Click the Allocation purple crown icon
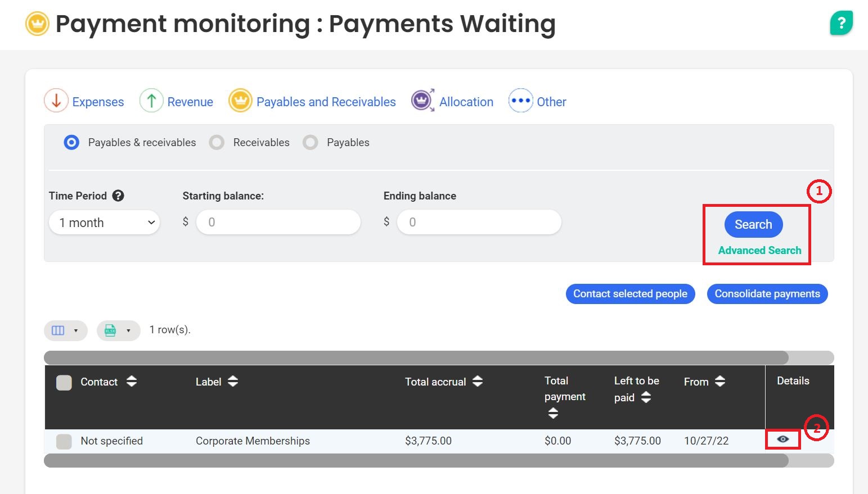 click(422, 101)
